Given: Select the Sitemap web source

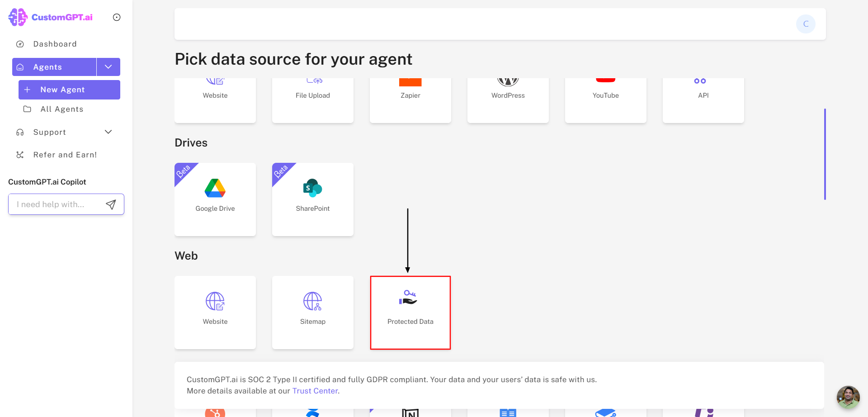Looking at the screenshot, I should pyautogui.click(x=313, y=313).
